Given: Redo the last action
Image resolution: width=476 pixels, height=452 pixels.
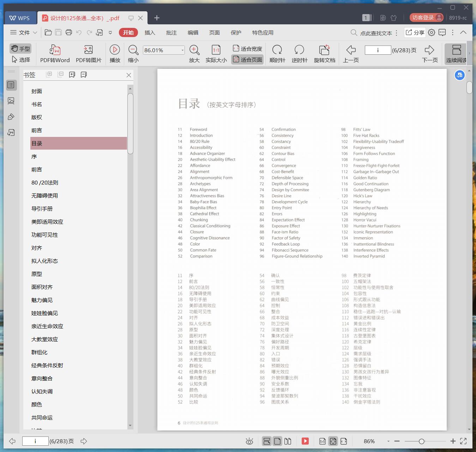Looking at the screenshot, I should click(89, 32).
